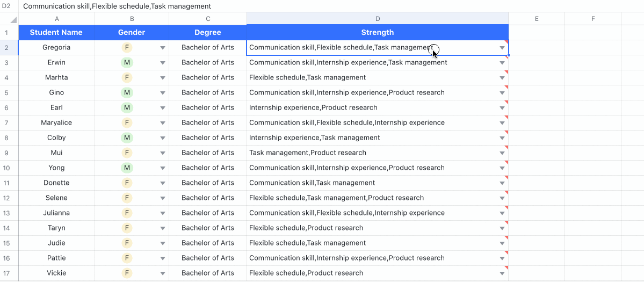The image size is (644, 282).
Task: Click the D2 cell reference box
Action: tap(7, 6)
